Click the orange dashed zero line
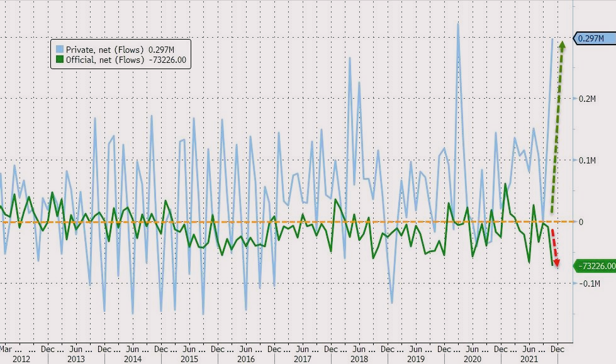The width and height of the screenshot is (616, 364). coord(287,222)
